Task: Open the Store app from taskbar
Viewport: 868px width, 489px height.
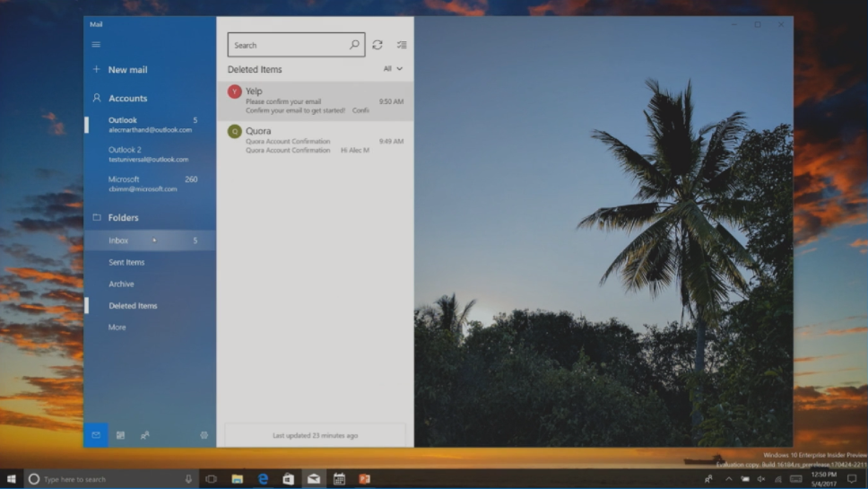Action: pos(289,479)
